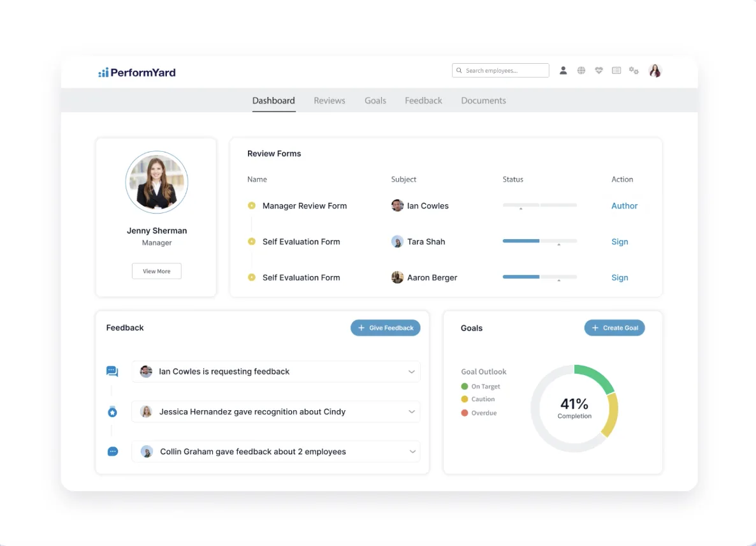Screen dimensions: 756x546
Task: Expand Jessica Hernandez recognition row chevron
Action: 412,411
